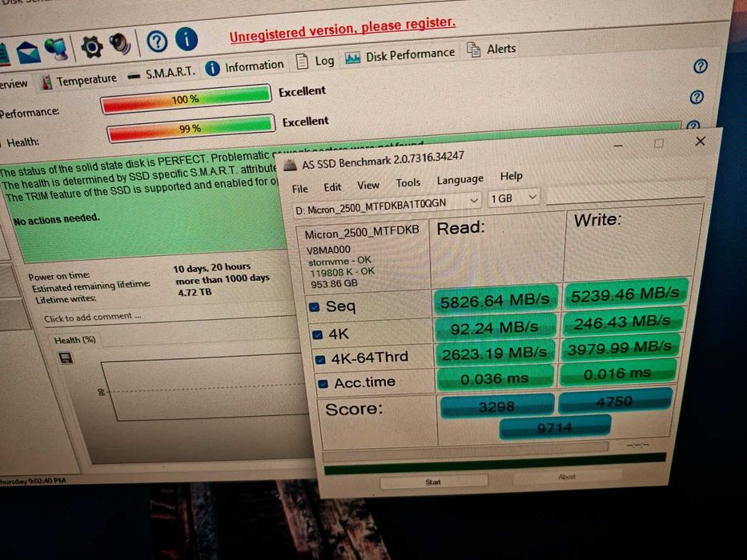Click the green benchmark progress bar

(495, 464)
